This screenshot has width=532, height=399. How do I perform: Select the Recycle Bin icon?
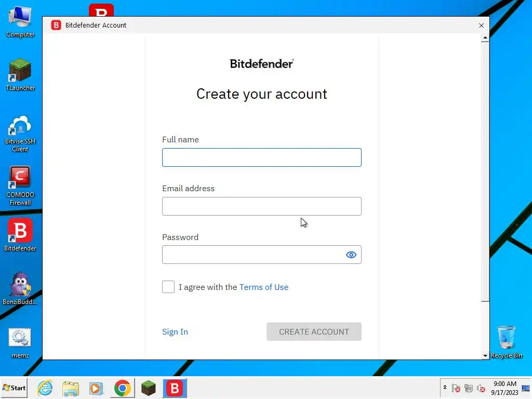[506, 342]
